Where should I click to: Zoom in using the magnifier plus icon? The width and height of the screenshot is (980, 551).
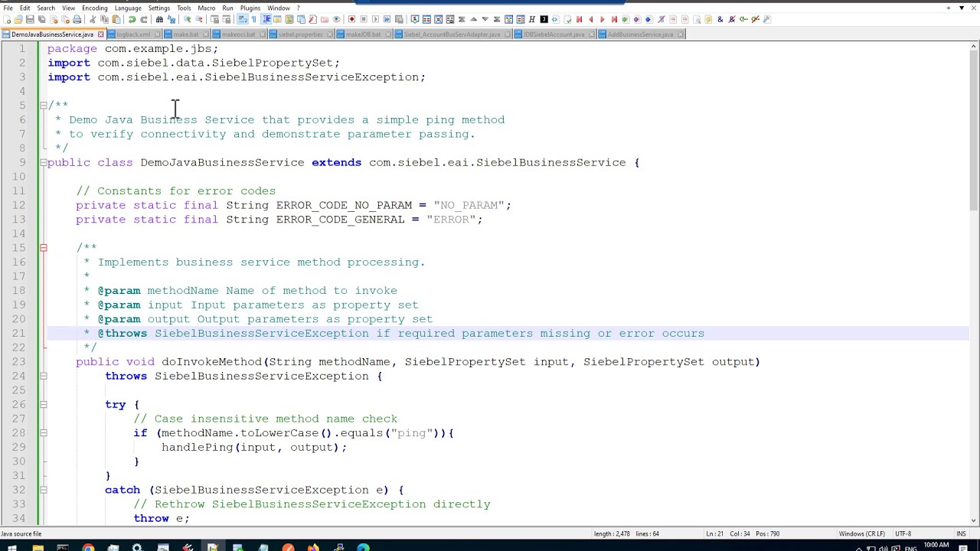(187, 19)
